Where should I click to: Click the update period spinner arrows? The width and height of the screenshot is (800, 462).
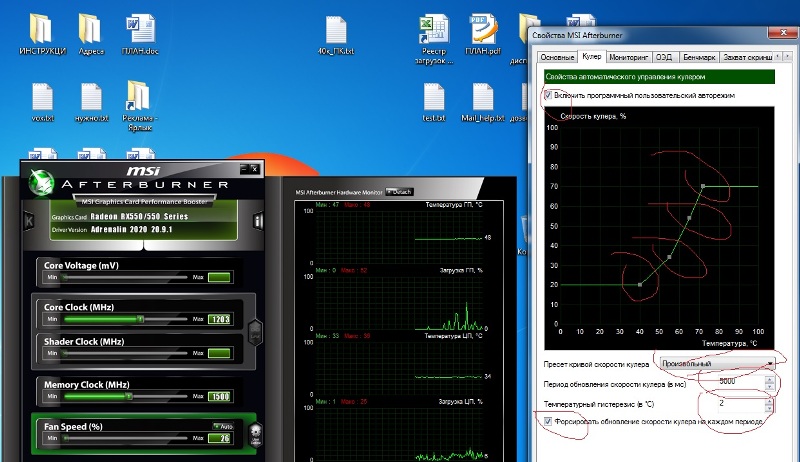769,381
